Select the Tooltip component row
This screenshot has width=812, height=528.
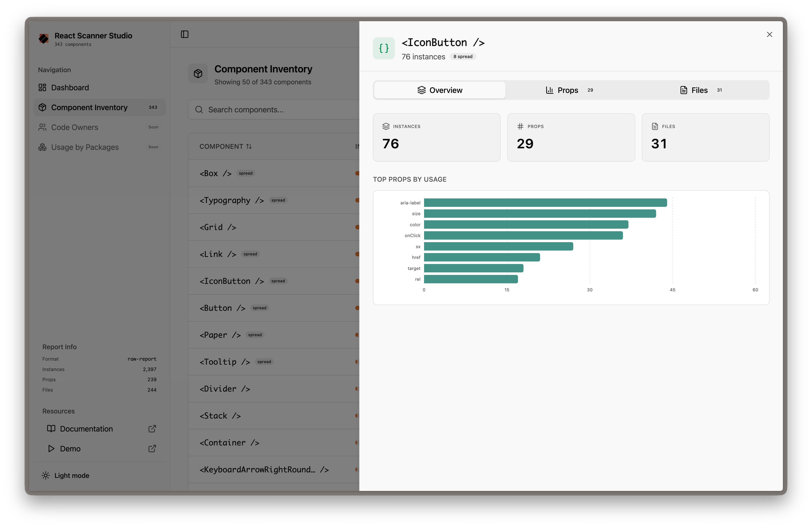[x=224, y=362]
